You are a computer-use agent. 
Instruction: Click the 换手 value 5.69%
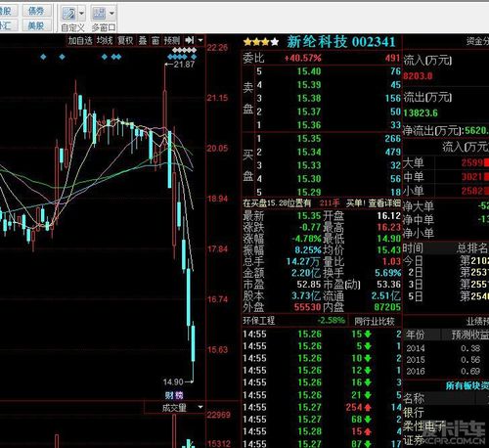click(x=387, y=273)
